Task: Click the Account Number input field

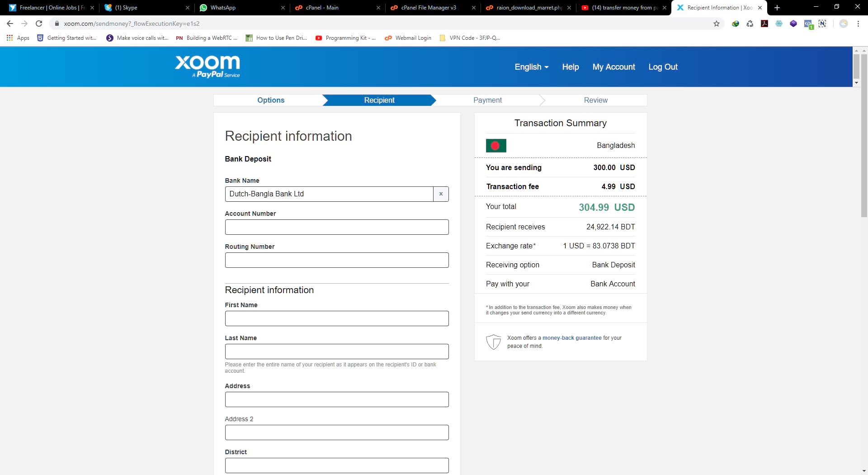Action: click(x=337, y=227)
